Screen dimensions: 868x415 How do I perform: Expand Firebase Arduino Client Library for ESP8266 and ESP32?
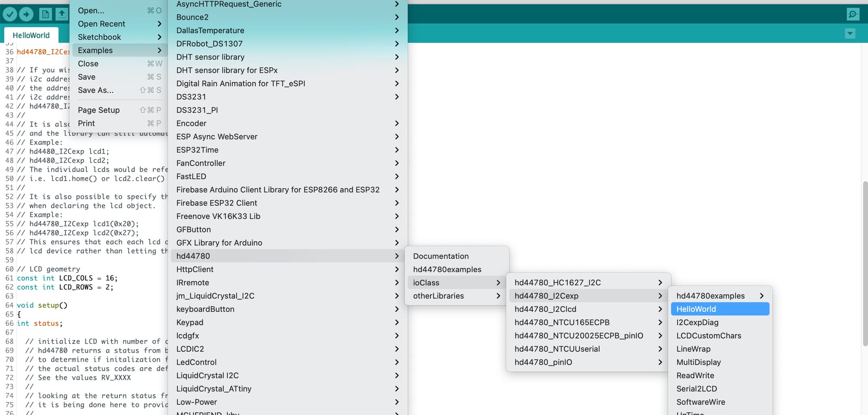[288, 190]
